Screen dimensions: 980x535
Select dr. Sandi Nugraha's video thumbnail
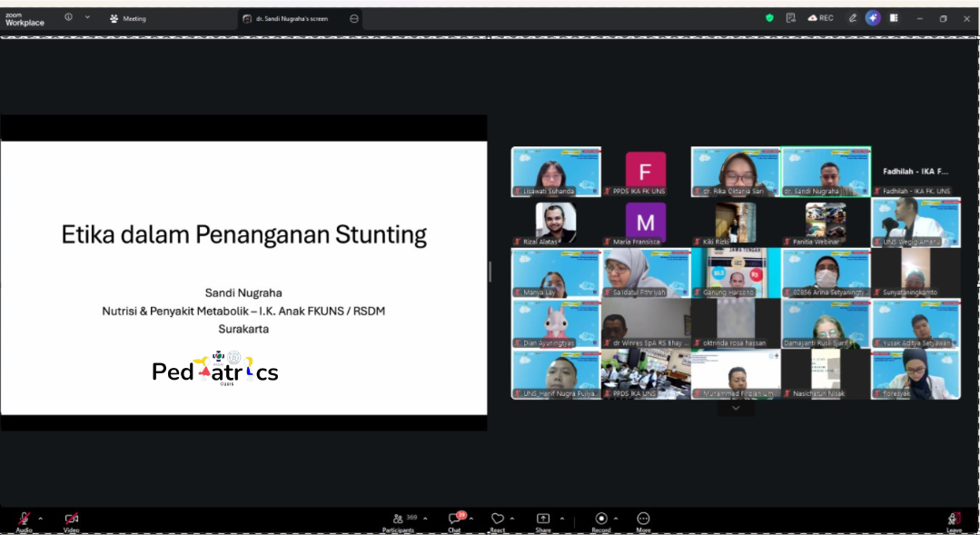click(x=826, y=172)
